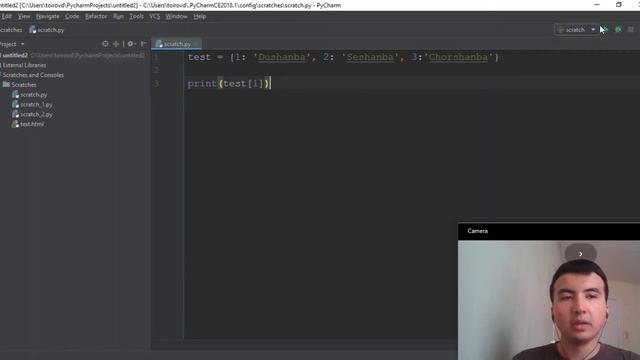Restore down the PyCharm window

(x=619, y=5)
